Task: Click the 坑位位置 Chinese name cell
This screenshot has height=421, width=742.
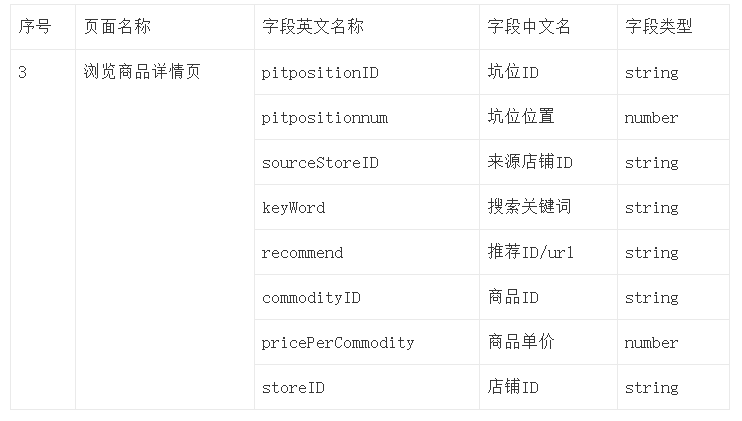Action: click(520, 117)
